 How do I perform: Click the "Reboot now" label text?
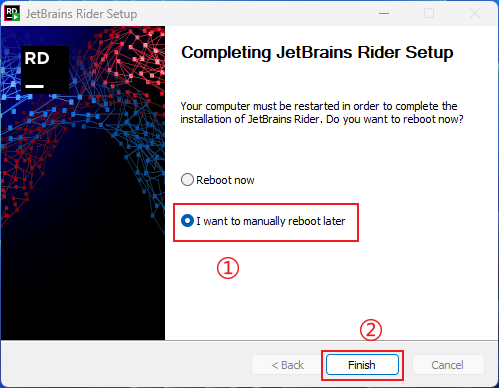tap(225, 180)
